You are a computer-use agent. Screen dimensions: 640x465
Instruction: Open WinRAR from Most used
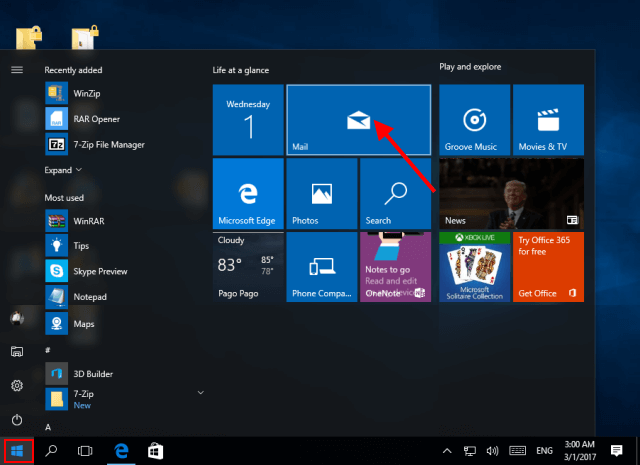click(x=122, y=221)
